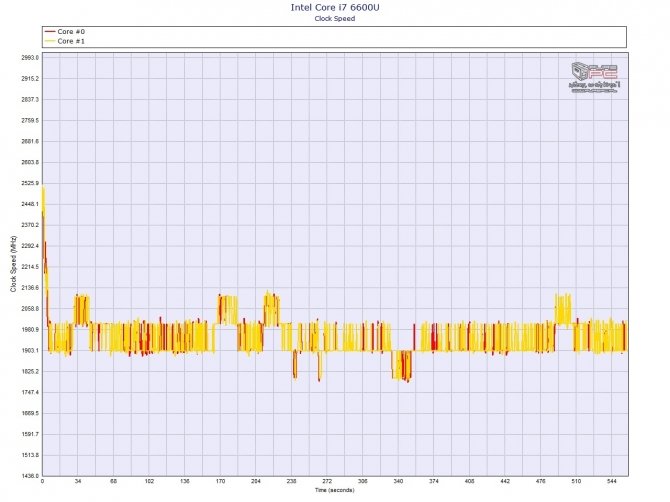Click the 2915.2 y-axis value
670x502 pixels.
(x=30, y=79)
